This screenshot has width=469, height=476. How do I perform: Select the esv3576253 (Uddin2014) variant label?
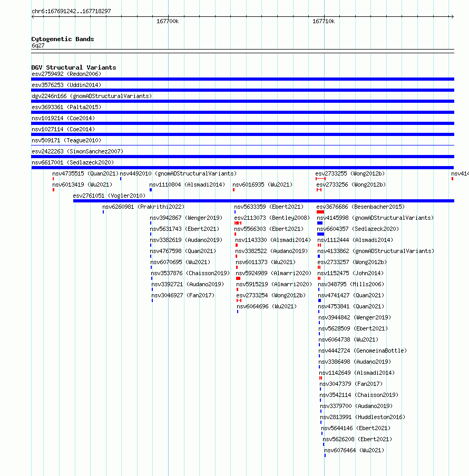tap(66, 85)
